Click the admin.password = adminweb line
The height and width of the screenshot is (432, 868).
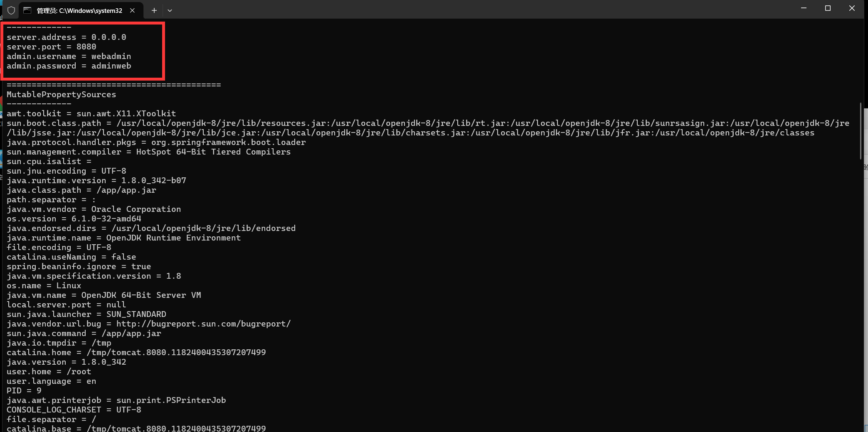point(69,66)
